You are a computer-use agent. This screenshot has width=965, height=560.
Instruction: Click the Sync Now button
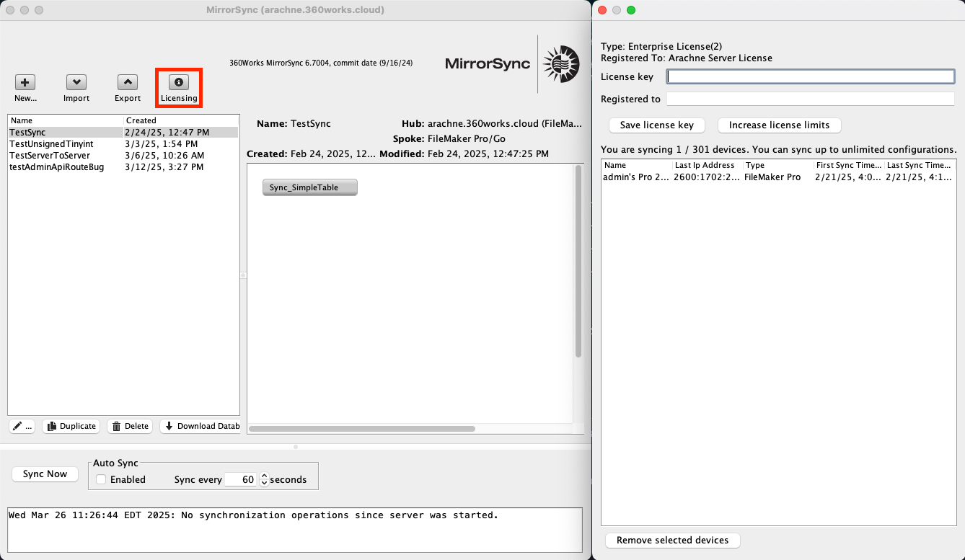[45, 474]
